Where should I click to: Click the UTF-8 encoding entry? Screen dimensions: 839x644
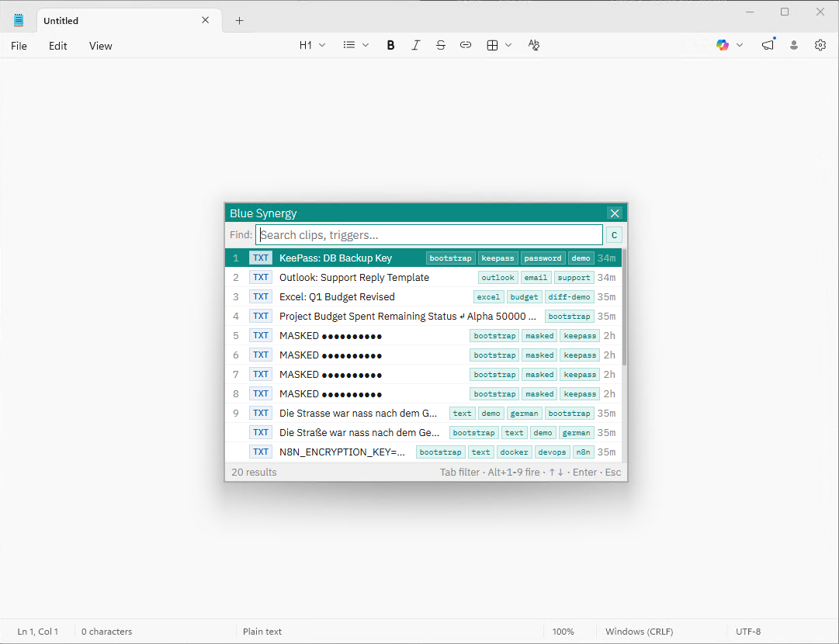748,632
